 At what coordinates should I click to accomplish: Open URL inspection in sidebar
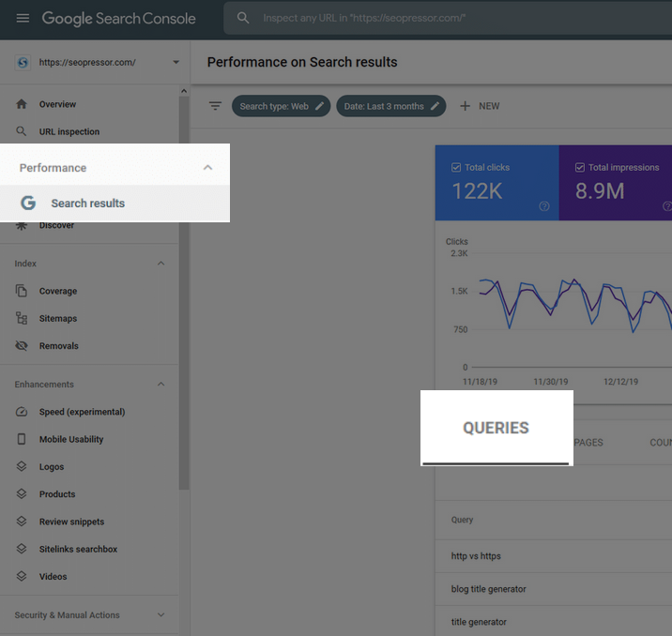[69, 131]
